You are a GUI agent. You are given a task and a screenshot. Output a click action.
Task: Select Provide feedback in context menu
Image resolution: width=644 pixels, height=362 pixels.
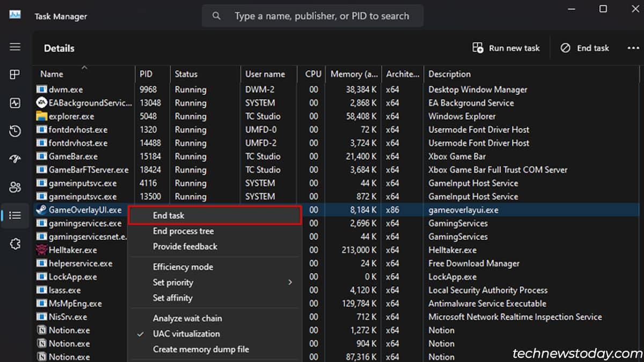pos(215,247)
